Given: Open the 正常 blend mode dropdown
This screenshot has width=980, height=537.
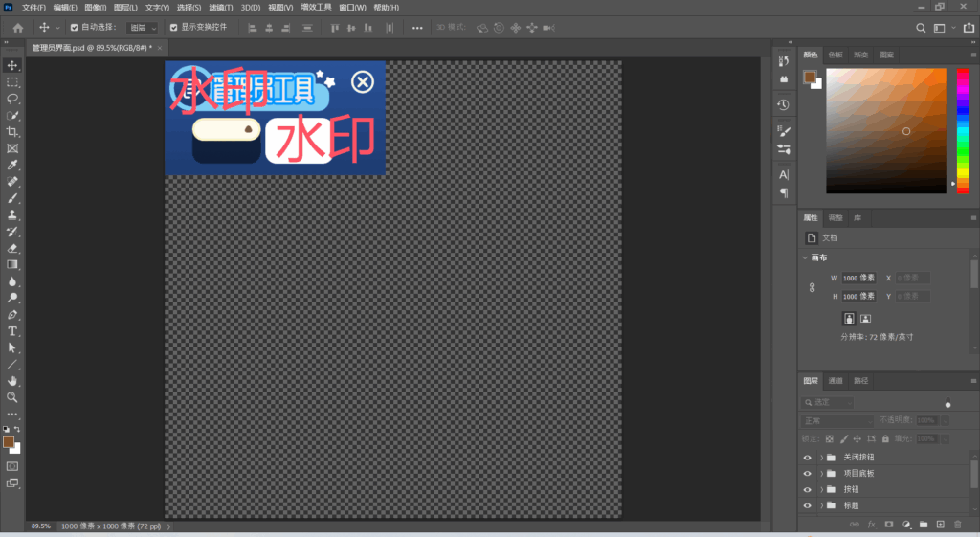Looking at the screenshot, I should pos(837,420).
